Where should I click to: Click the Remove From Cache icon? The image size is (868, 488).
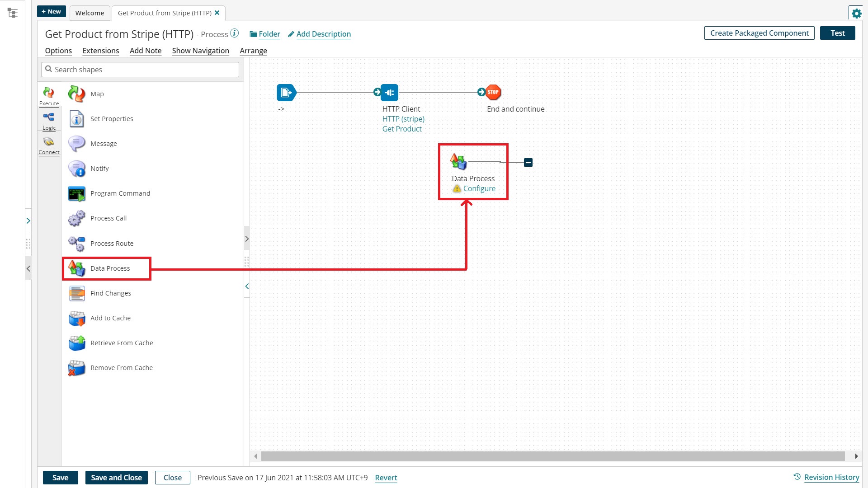click(x=76, y=368)
